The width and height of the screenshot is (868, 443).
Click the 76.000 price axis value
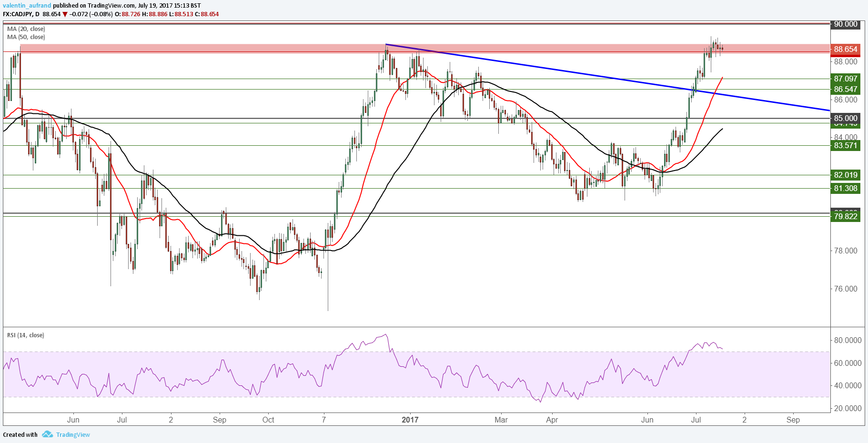click(846, 289)
